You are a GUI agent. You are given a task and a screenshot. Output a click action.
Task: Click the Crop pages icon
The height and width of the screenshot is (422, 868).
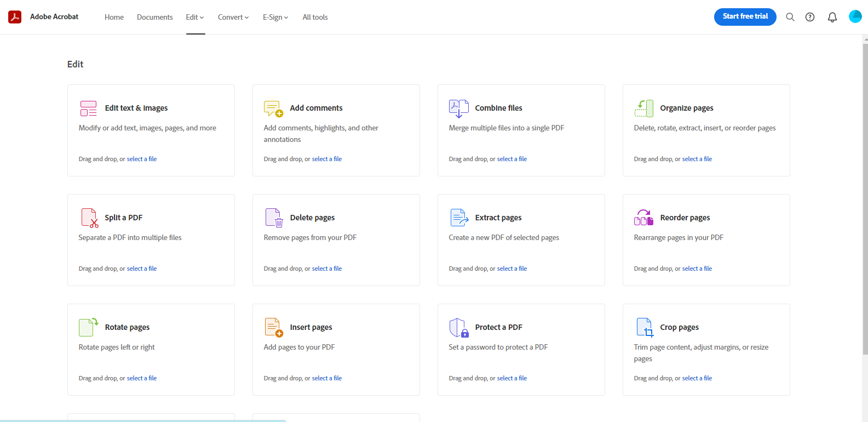click(x=645, y=328)
